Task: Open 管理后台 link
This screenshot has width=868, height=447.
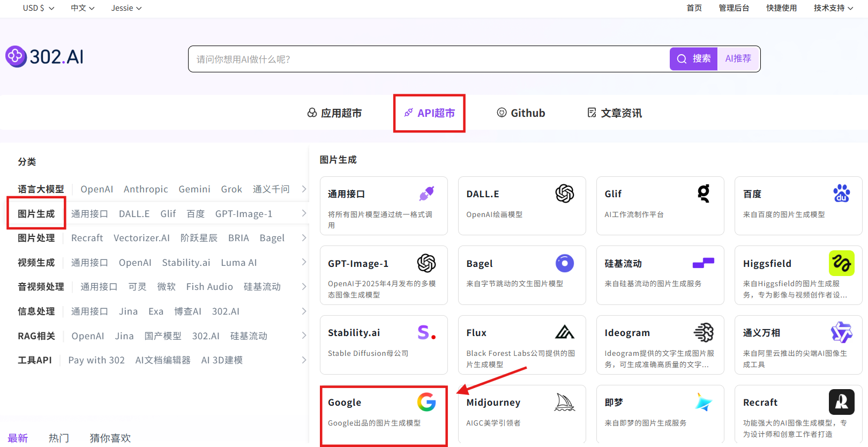Action: [x=734, y=8]
